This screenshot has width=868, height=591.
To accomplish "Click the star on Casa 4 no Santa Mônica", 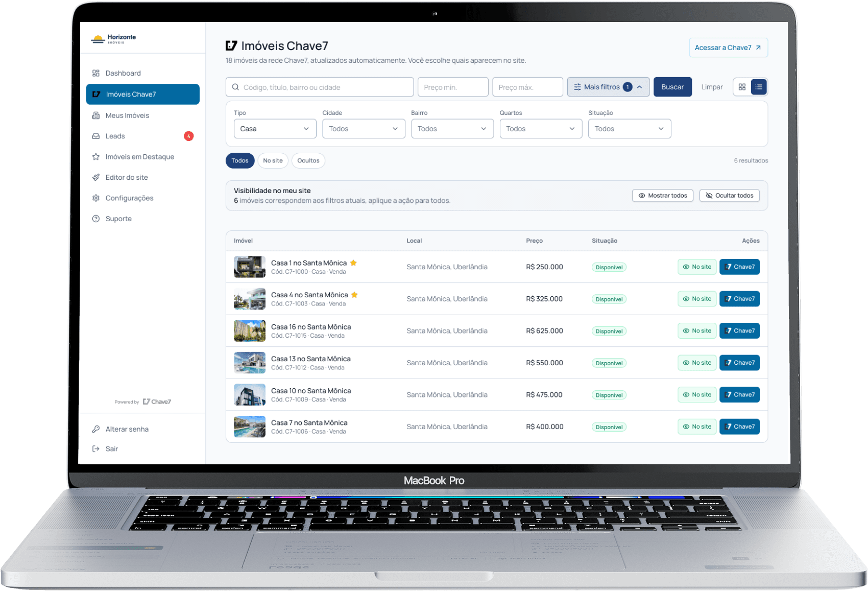I will pos(354,295).
